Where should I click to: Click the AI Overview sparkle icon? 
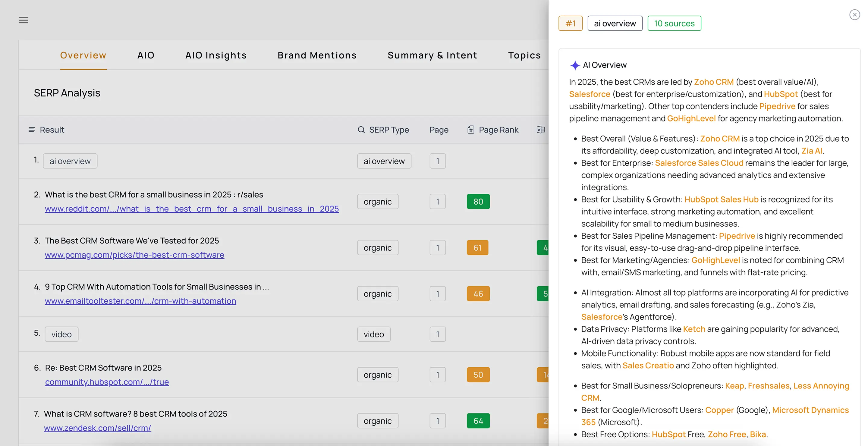(575, 65)
